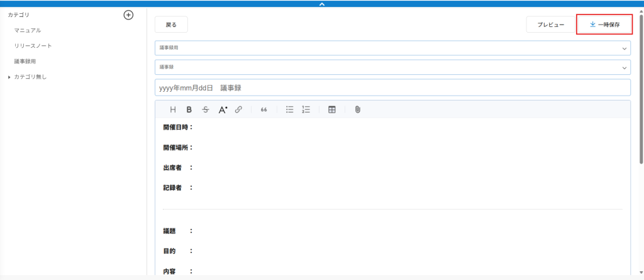Select リリースノート in the category list

(x=33, y=46)
